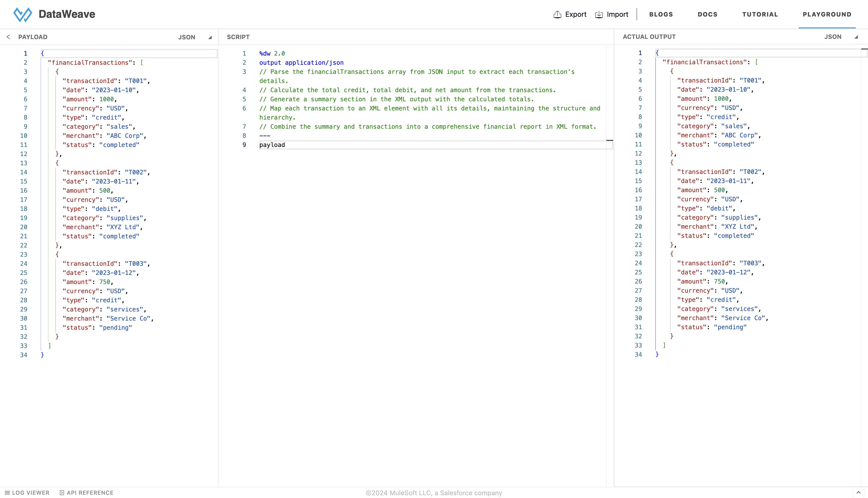Switch to the Playground tab
Screen dimensions: 868x498
coord(827,14)
